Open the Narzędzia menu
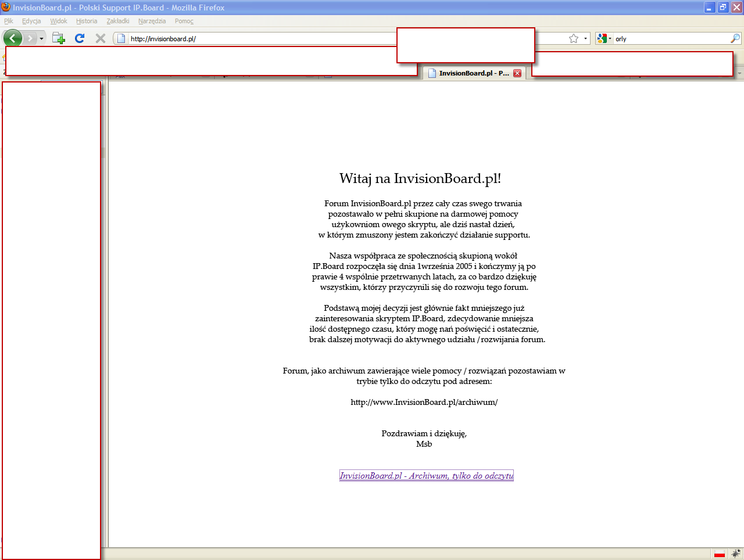The width and height of the screenshot is (744, 560). pos(152,21)
